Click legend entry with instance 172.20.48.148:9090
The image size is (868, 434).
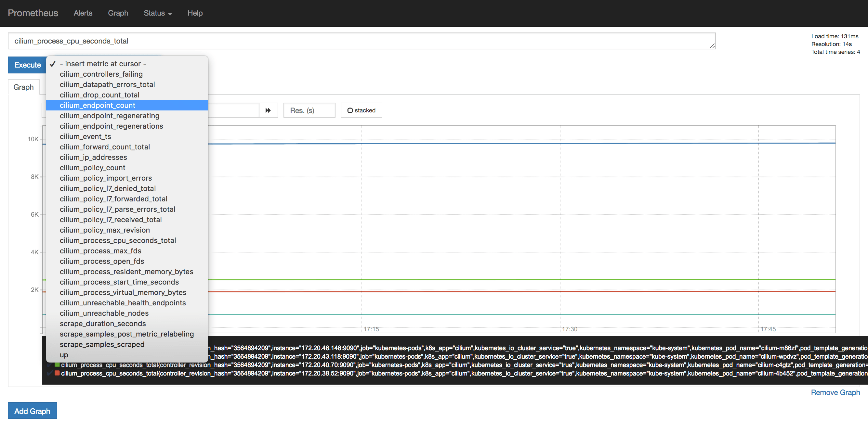(538, 348)
